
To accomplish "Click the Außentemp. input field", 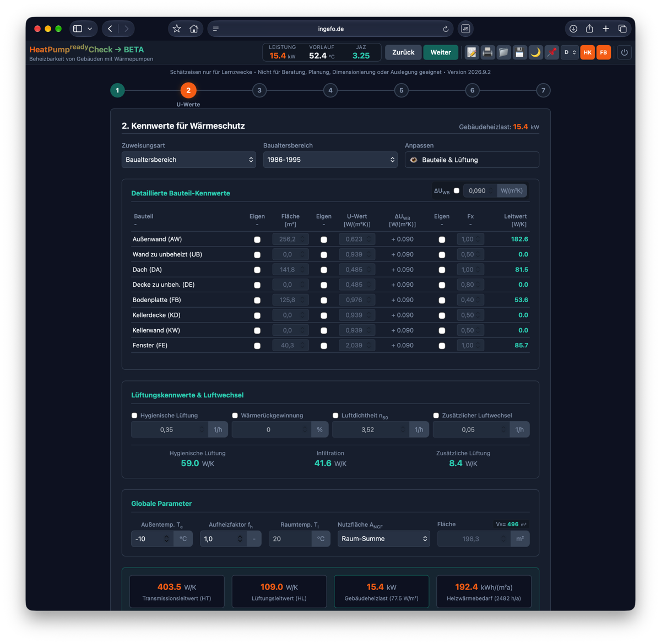I will click(152, 539).
